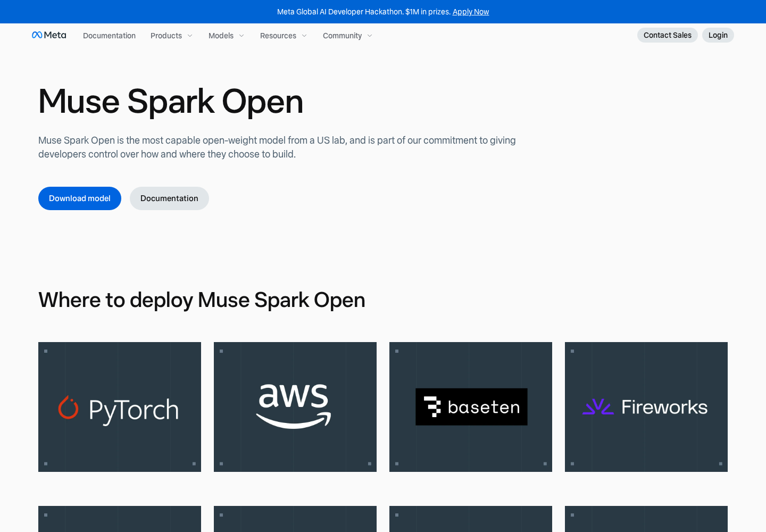Expand the Resources dropdown menu
This screenshot has height=532, width=766.
point(283,36)
